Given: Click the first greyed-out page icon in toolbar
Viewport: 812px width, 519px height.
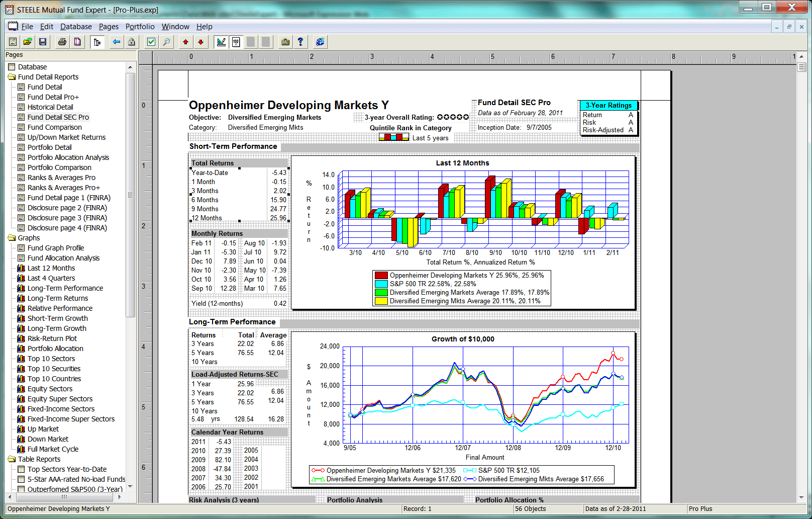Looking at the screenshot, I should (251, 42).
